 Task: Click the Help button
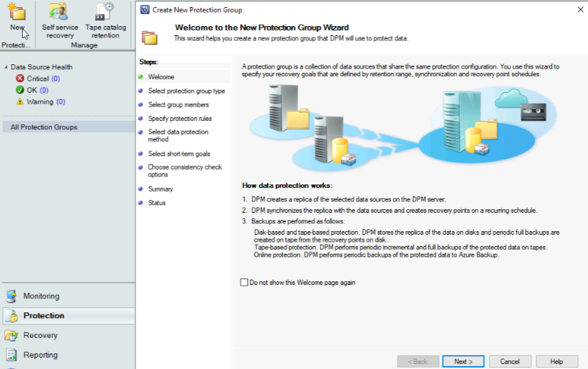557,361
